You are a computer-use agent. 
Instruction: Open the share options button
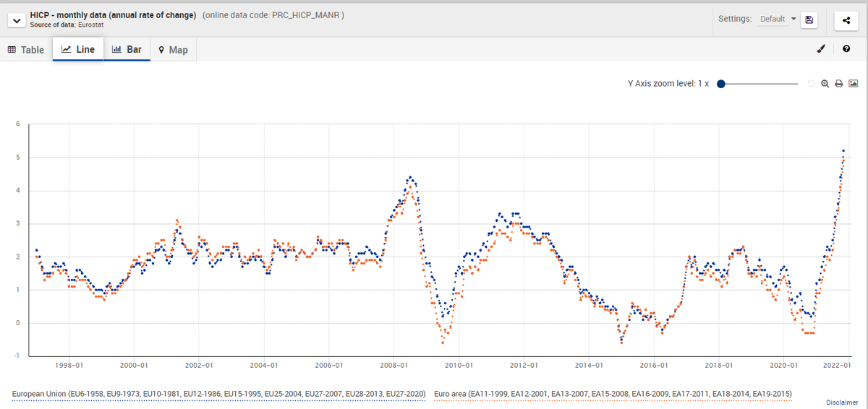846,20
